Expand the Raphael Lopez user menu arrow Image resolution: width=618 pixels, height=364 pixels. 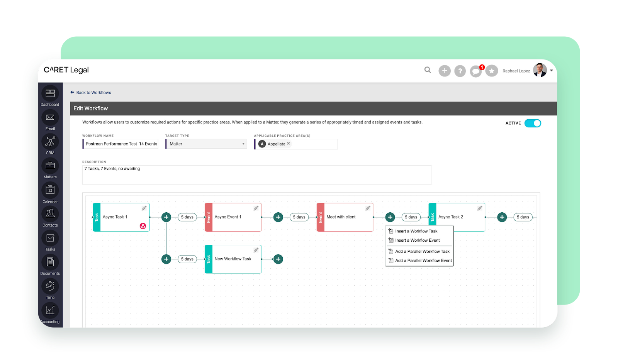[x=552, y=71]
